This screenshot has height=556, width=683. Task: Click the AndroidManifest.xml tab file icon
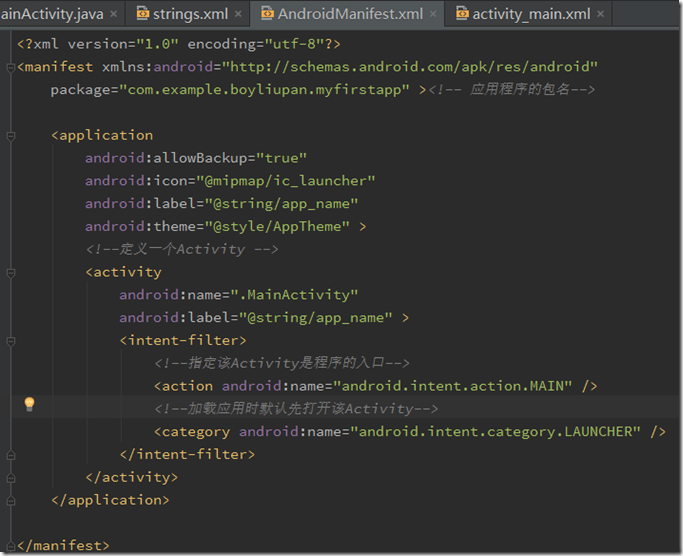[x=266, y=14]
